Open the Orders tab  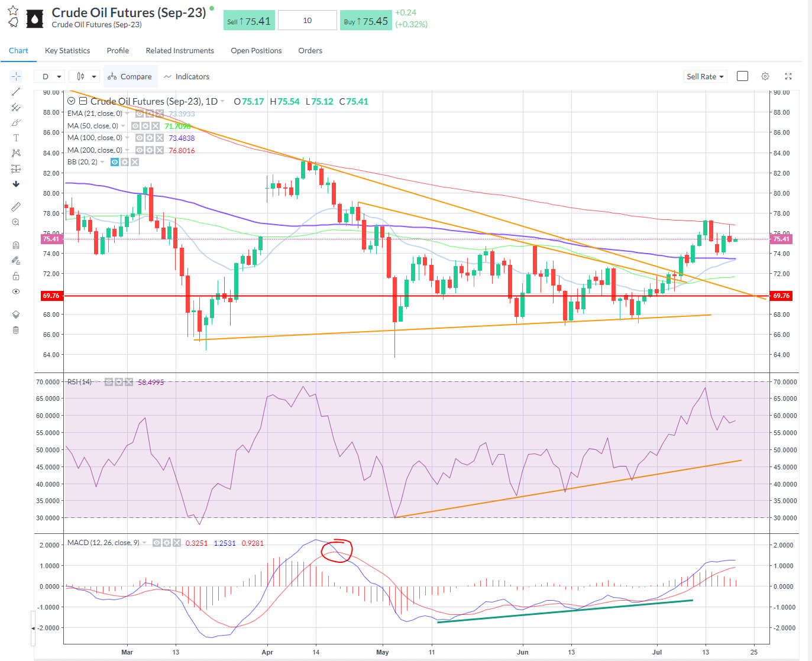[x=310, y=50]
